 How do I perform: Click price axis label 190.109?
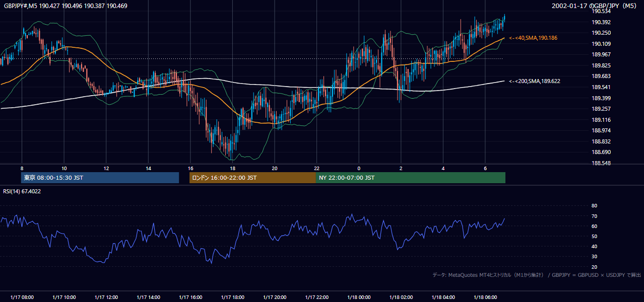point(601,44)
